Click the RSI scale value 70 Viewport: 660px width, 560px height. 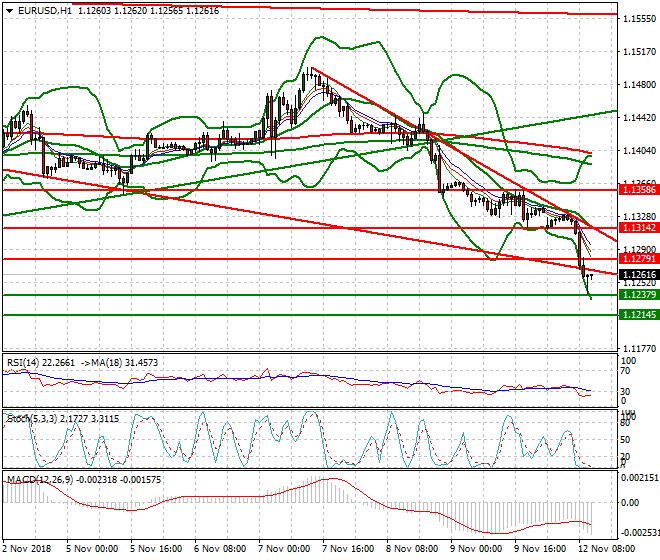pyautogui.click(x=625, y=371)
